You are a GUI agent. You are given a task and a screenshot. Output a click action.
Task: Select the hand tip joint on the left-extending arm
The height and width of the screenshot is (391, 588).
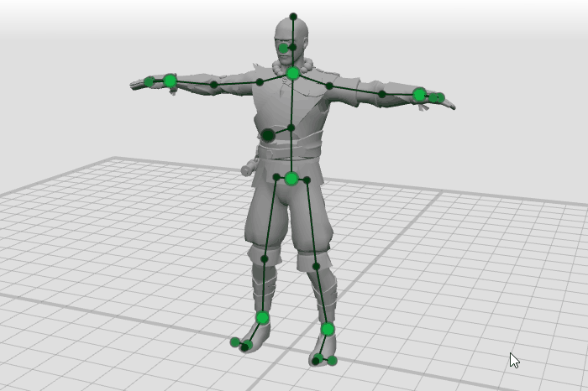149,81
